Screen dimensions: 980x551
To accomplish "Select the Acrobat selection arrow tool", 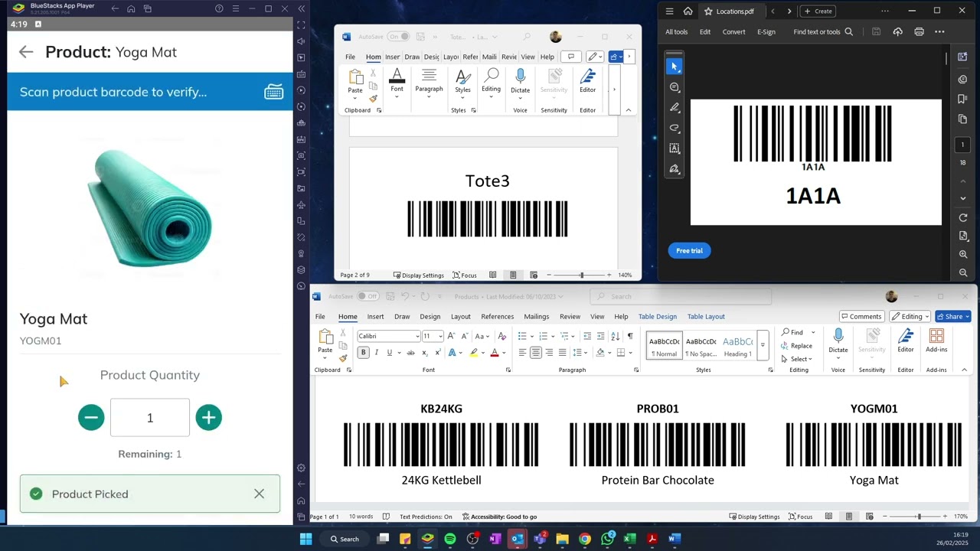I will 675,67.
